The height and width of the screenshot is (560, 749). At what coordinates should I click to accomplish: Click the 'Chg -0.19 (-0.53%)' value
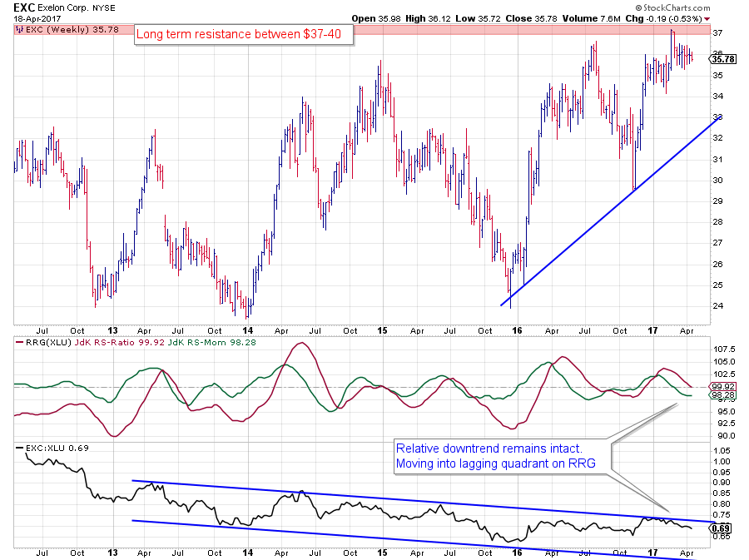663,18
